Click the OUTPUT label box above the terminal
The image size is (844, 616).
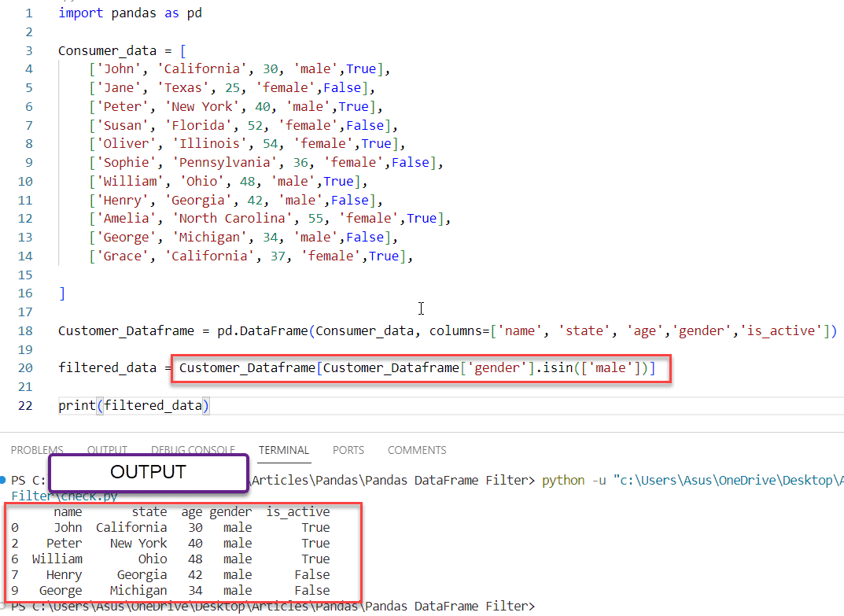pos(148,473)
